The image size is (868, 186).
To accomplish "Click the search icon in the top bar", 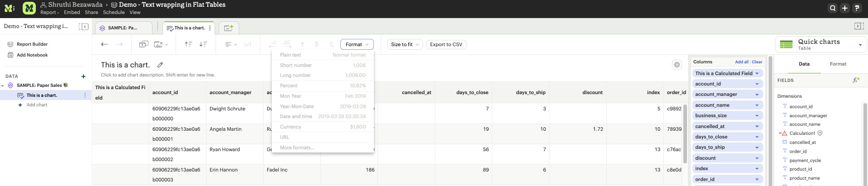I will 833,8.
